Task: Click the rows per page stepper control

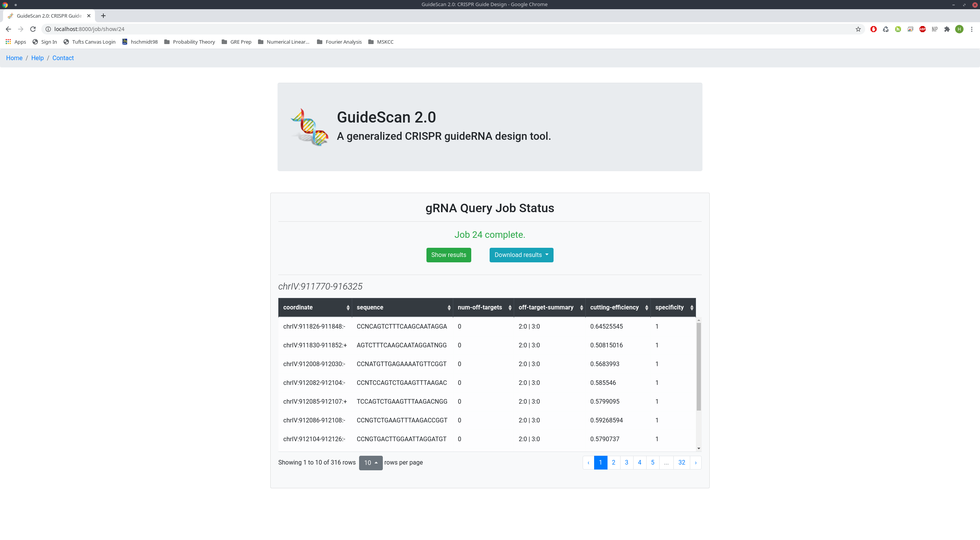Action: [x=371, y=462]
